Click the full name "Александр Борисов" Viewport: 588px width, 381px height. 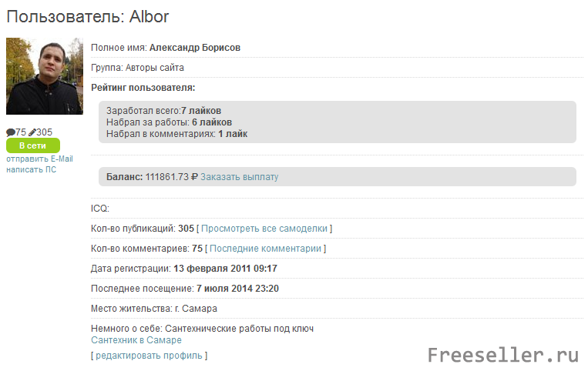click(x=195, y=48)
